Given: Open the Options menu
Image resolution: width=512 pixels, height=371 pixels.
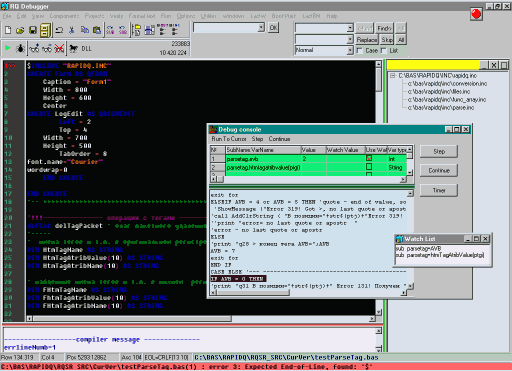Looking at the screenshot, I should (186, 16).
